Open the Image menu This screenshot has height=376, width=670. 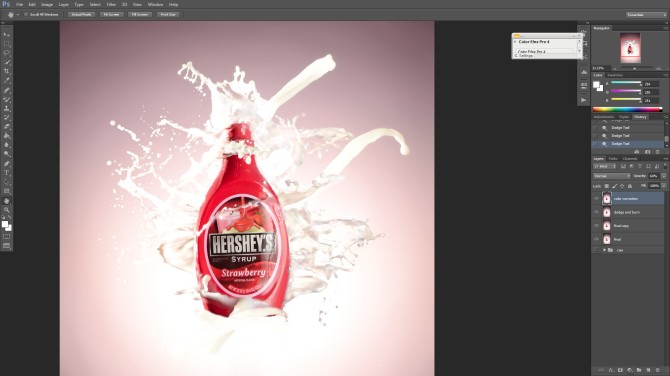[47, 4]
